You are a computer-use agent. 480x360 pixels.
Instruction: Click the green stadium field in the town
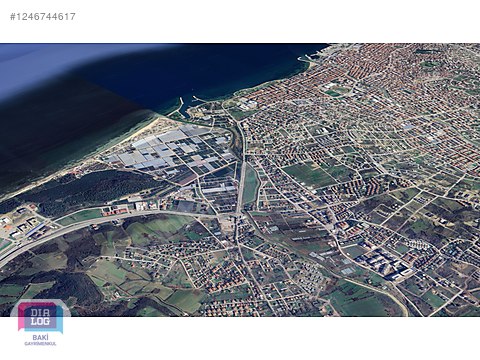pos(333,93)
